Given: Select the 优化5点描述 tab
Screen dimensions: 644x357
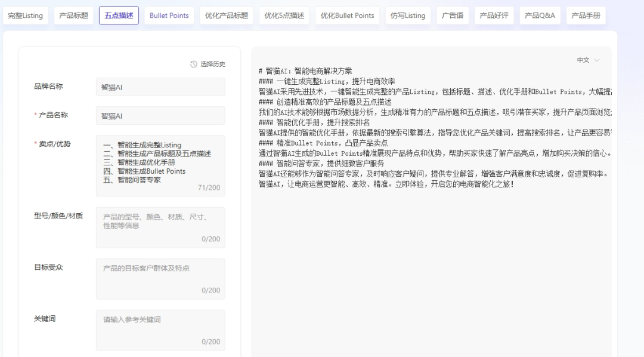Looking at the screenshot, I should click(283, 16).
